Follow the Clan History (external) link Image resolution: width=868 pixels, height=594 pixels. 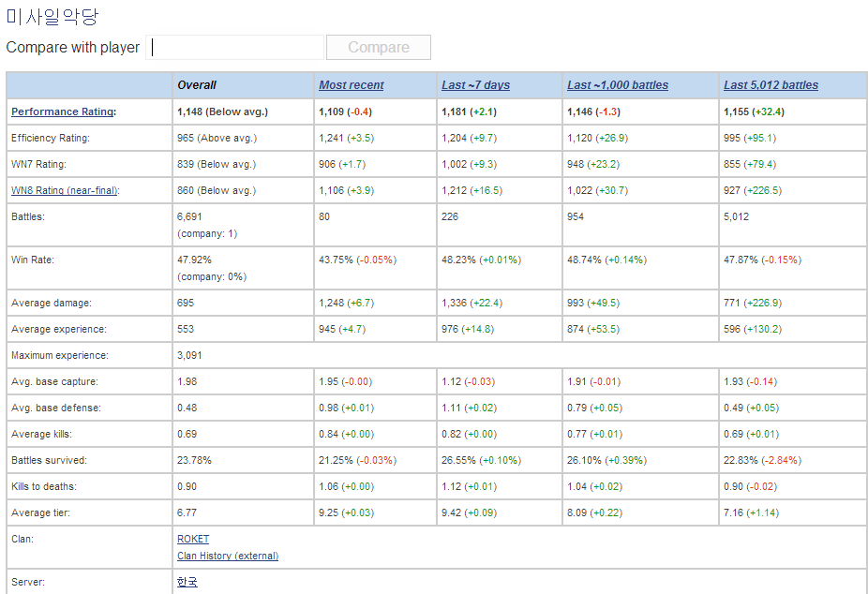tap(228, 556)
